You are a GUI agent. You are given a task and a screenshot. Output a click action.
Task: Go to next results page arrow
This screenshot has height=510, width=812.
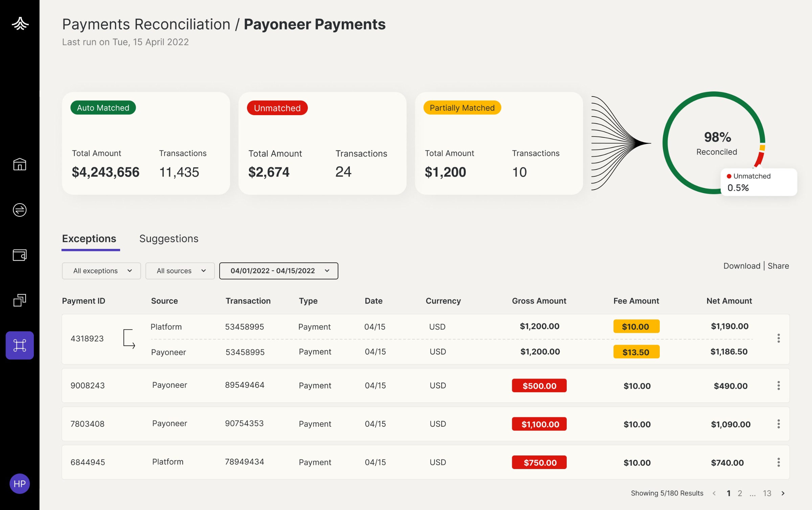[783, 493]
